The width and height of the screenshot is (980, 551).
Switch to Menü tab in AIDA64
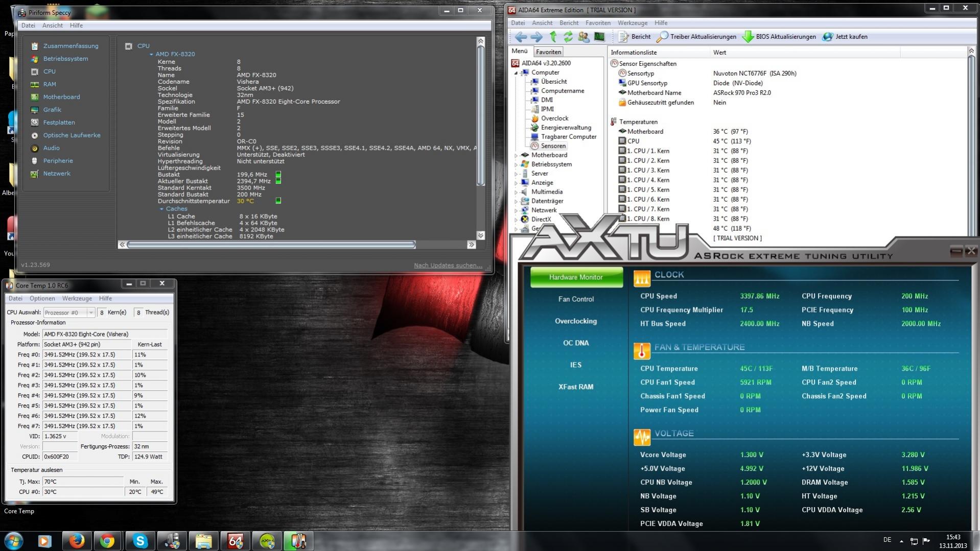[x=520, y=51]
